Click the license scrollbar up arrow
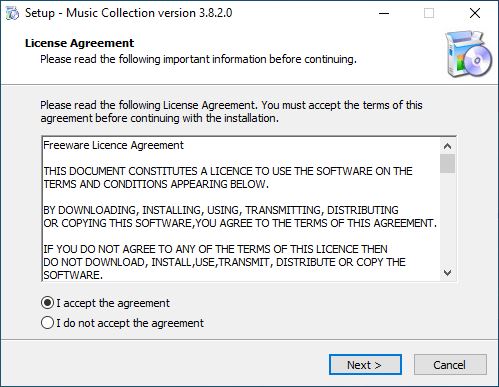Image resolution: width=499 pixels, height=387 pixels. [447, 146]
